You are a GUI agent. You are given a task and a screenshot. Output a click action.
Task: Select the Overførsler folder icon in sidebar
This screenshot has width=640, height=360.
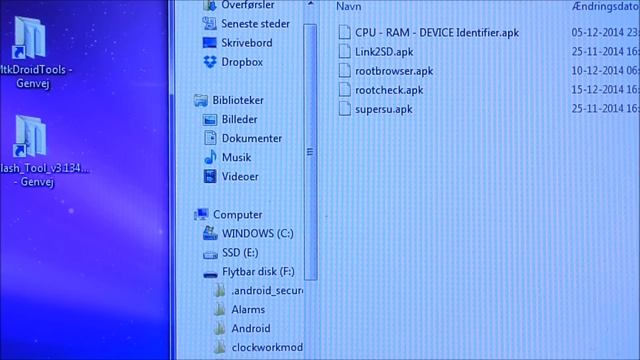point(209,5)
